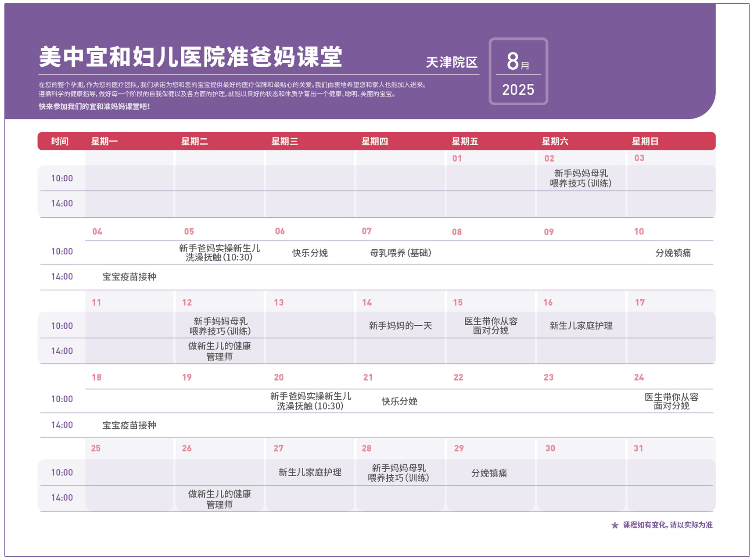
Task: Open 做新生儿的健康管理师 under date 12
Action: (219, 351)
